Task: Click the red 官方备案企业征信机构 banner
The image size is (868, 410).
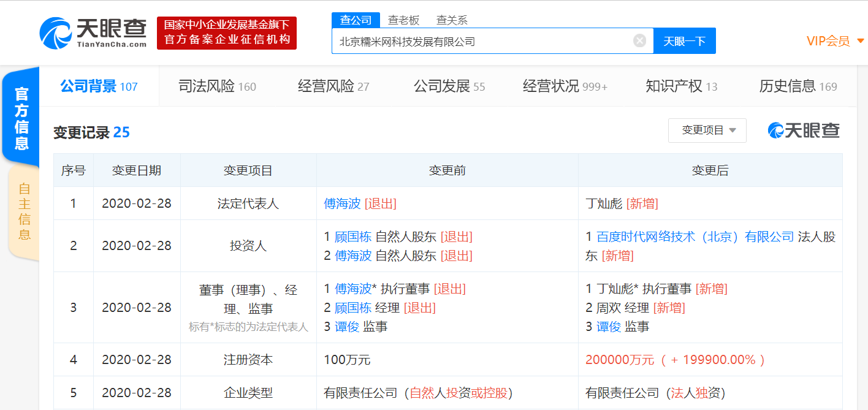Action: 227,33
